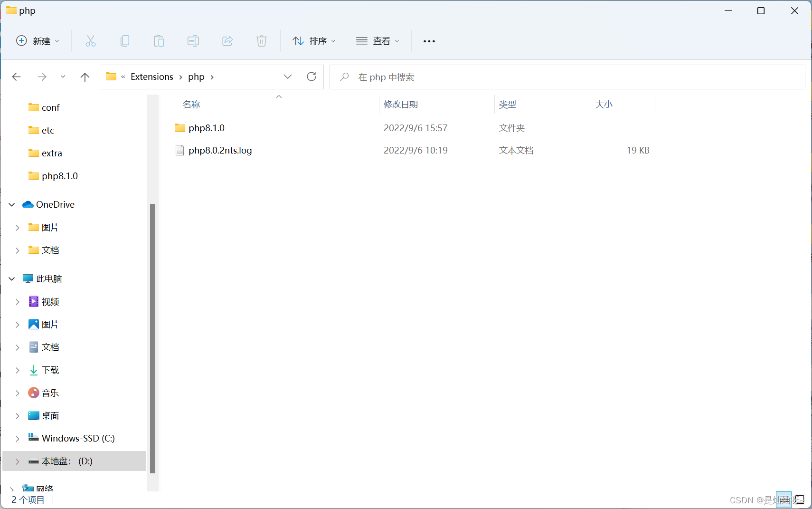The width and height of the screenshot is (812, 509).
Task: Click the Refresh icon next to address bar
Action: pyautogui.click(x=312, y=77)
